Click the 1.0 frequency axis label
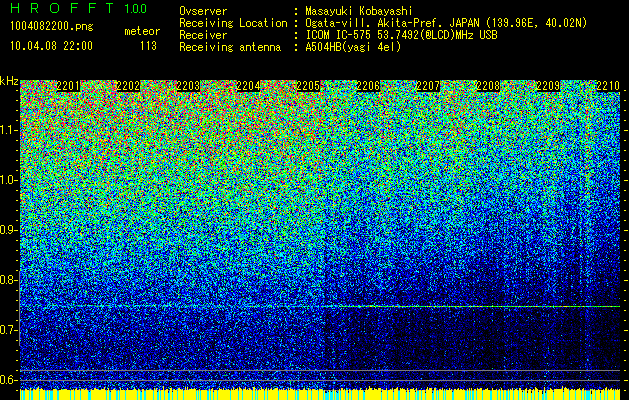The image size is (629, 400). click(9, 180)
